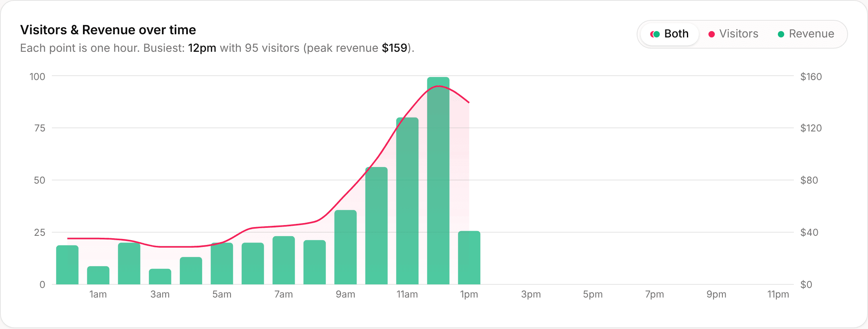Click the bold '12pm' in the subtitle
The image size is (868, 329).
pos(202,48)
